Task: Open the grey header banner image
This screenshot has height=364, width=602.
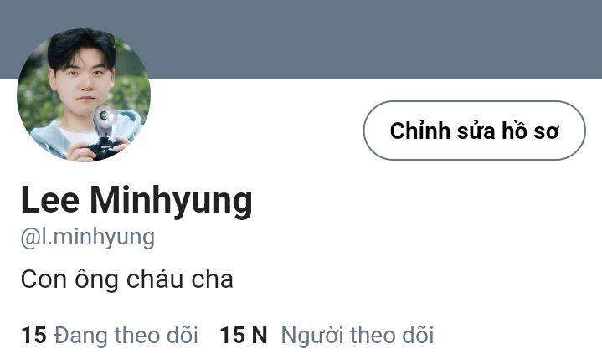Action: [301, 39]
